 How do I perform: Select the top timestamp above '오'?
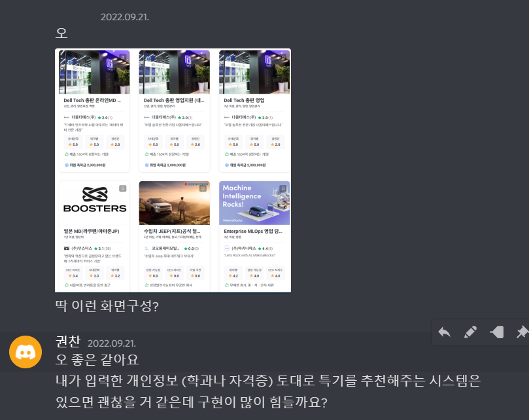pos(125,17)
